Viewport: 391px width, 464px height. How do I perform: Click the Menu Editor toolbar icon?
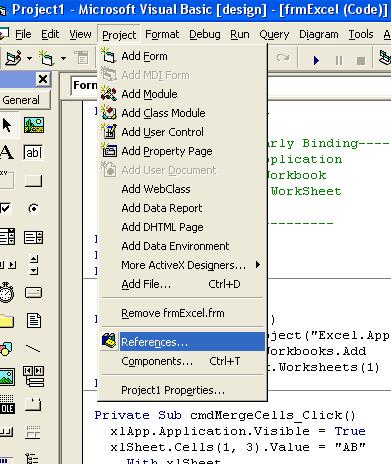click(x=82, y=58)
